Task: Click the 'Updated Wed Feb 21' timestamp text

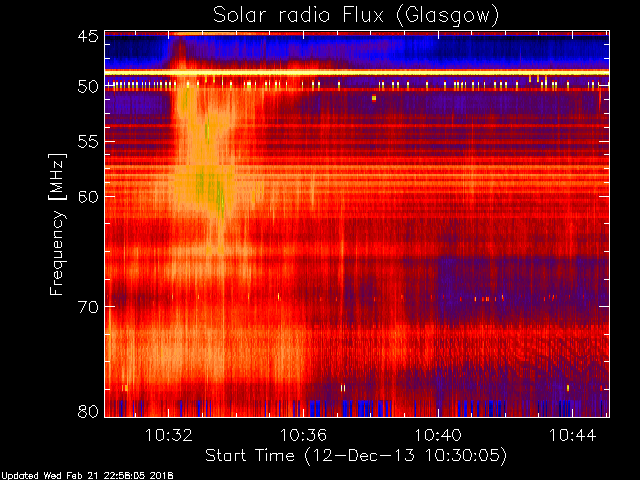Action: tap(87, 476)
